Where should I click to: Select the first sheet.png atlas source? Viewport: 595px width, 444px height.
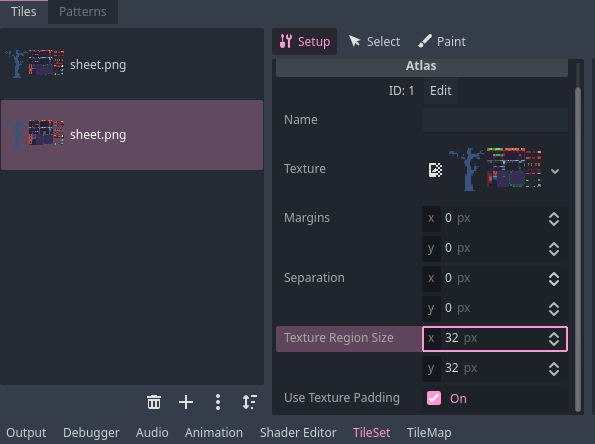point(132,64)
